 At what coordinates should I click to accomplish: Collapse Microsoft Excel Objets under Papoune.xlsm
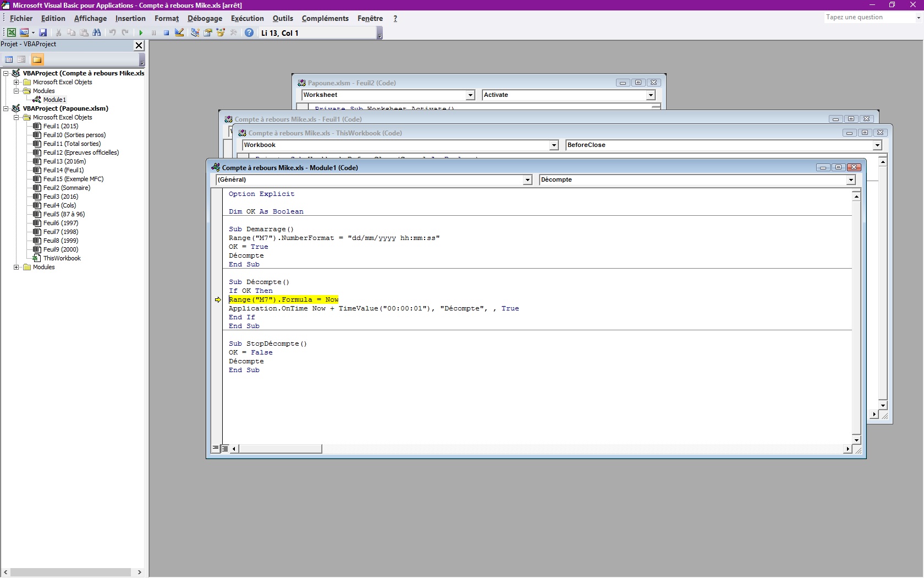(16, 117)
